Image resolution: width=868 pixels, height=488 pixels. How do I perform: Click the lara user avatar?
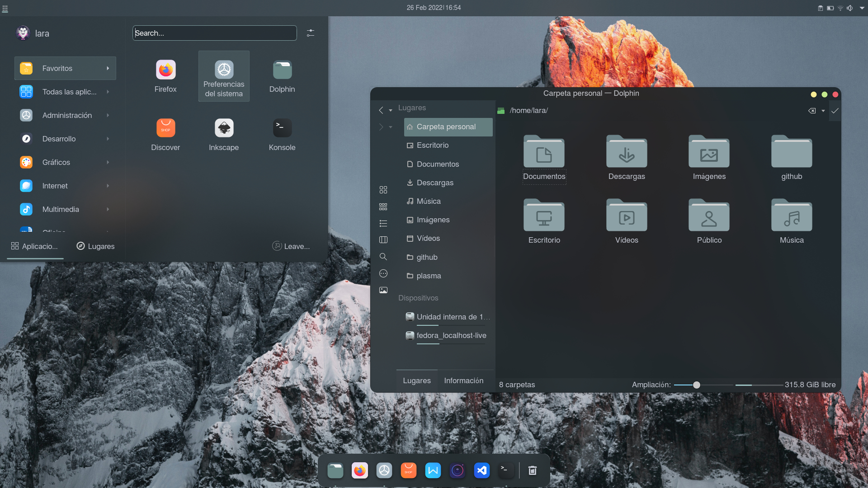tap(23, 33)
